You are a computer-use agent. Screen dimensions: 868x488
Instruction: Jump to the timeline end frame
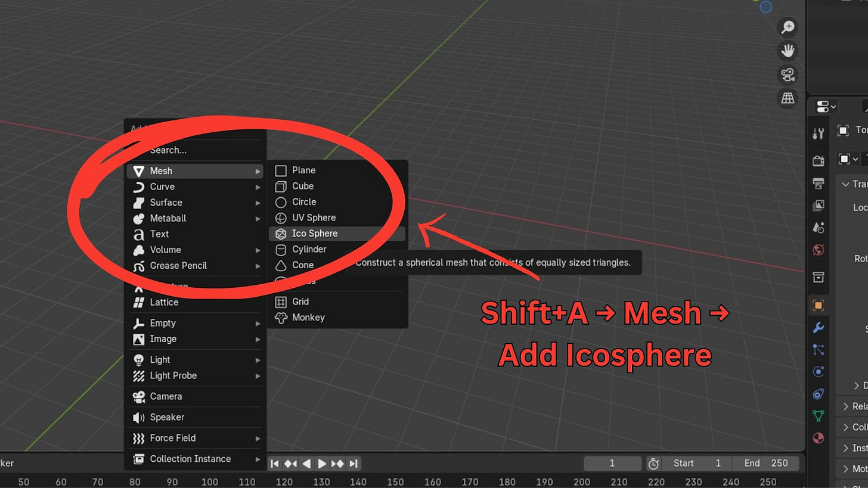(x=354, y=464)
